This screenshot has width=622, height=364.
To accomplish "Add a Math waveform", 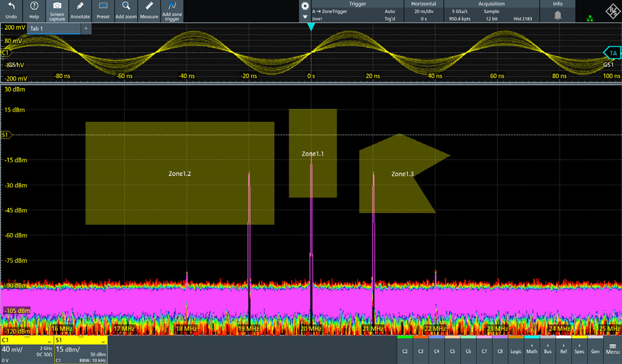I will point(532,349).
